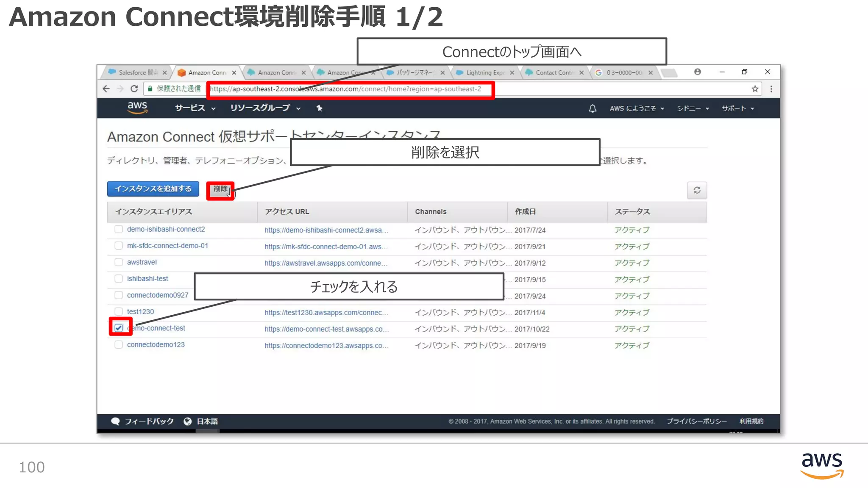The height and width of the screenshot is (488, 868).
Task: Open the ishibashi-test instance link
Action: pos(147,279)
